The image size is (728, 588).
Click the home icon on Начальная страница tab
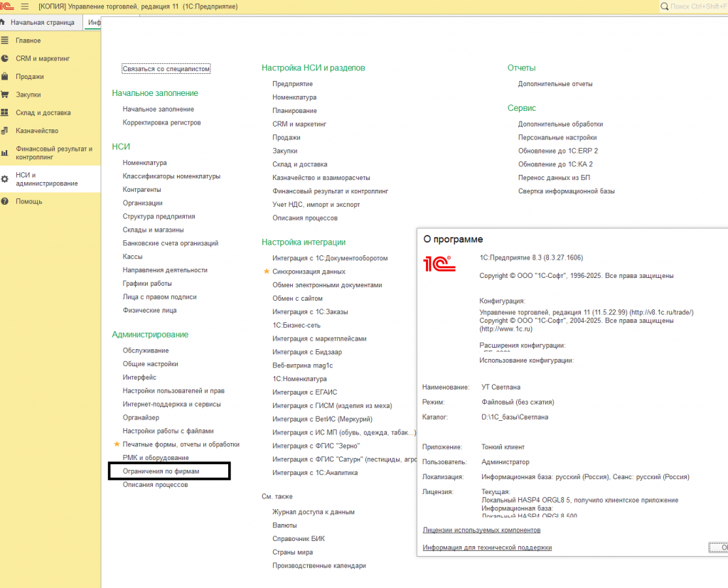click(3, 22)
